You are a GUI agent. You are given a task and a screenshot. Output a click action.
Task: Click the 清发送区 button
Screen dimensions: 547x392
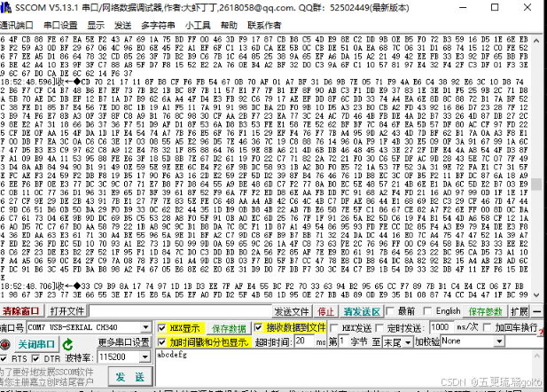click(x=362, y=311)
